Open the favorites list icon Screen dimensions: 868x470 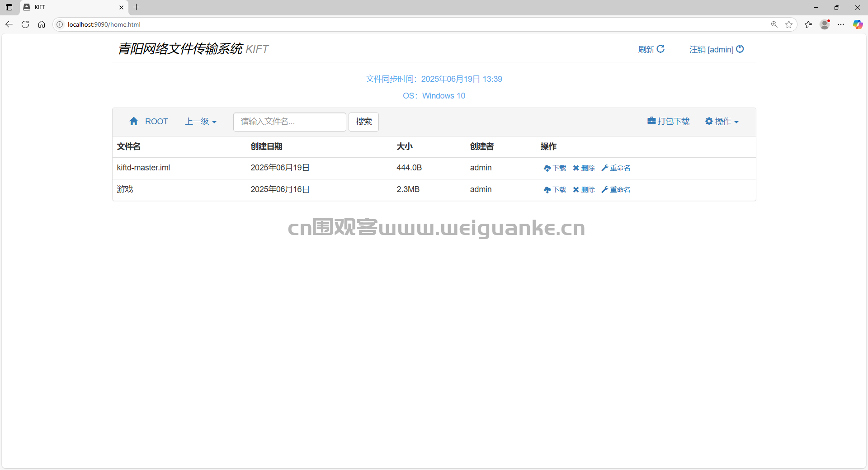pos(808,24)
